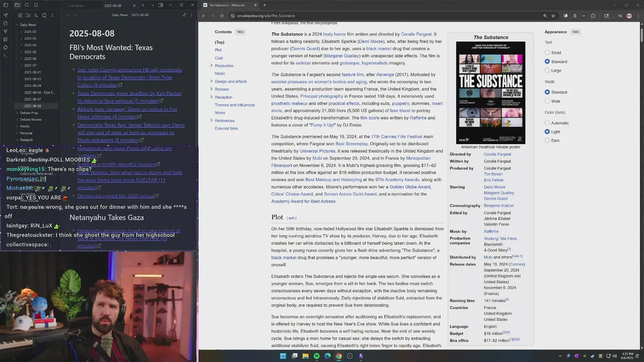Open the note's more options dots in Obsidian
The width and height of the screenshot is (644, 362).
(x=191, y=15)
